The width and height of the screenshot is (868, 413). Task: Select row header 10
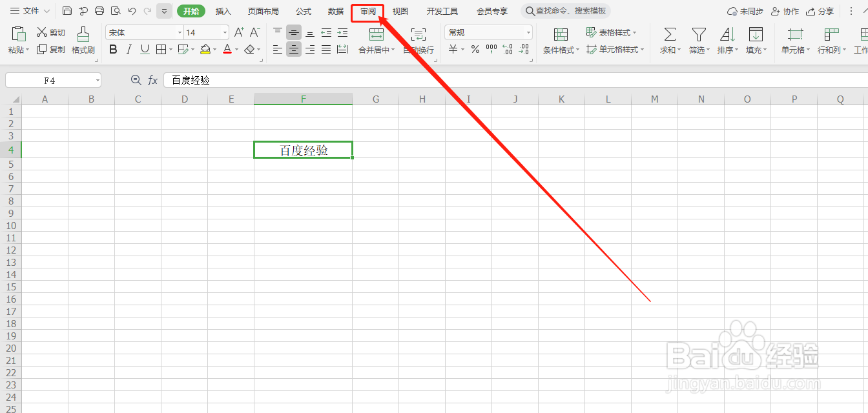coord(11,226)
